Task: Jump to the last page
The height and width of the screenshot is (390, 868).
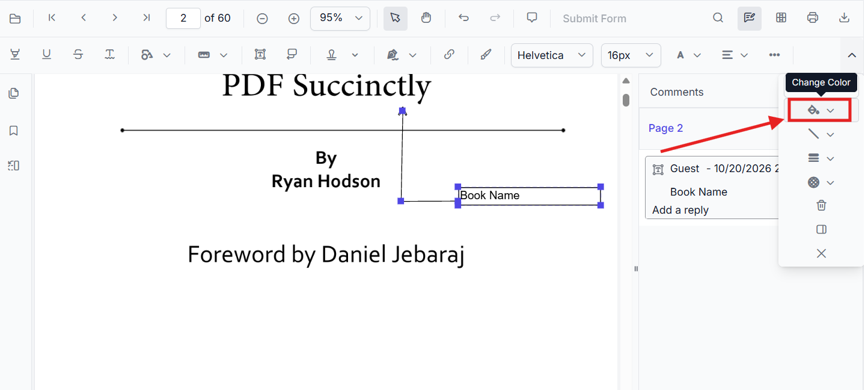Action: [146, 18]
